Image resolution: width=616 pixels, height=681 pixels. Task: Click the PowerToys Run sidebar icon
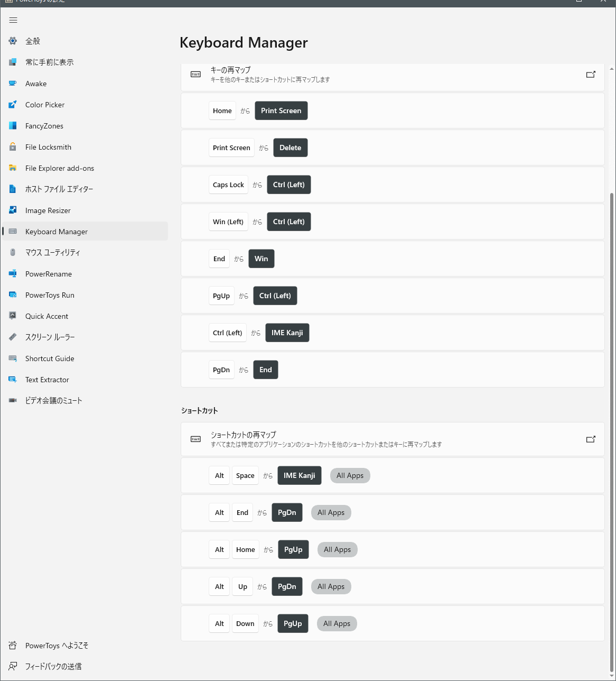pos(13,295)
